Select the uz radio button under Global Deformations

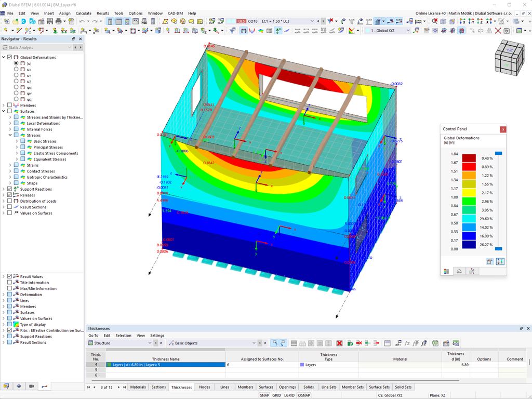click(16, 81)
